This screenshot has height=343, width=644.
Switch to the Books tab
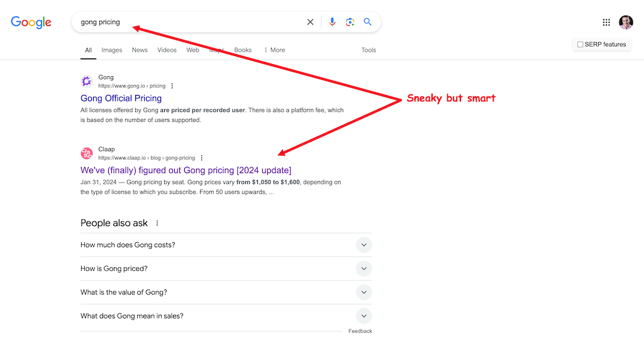[243, 50]
